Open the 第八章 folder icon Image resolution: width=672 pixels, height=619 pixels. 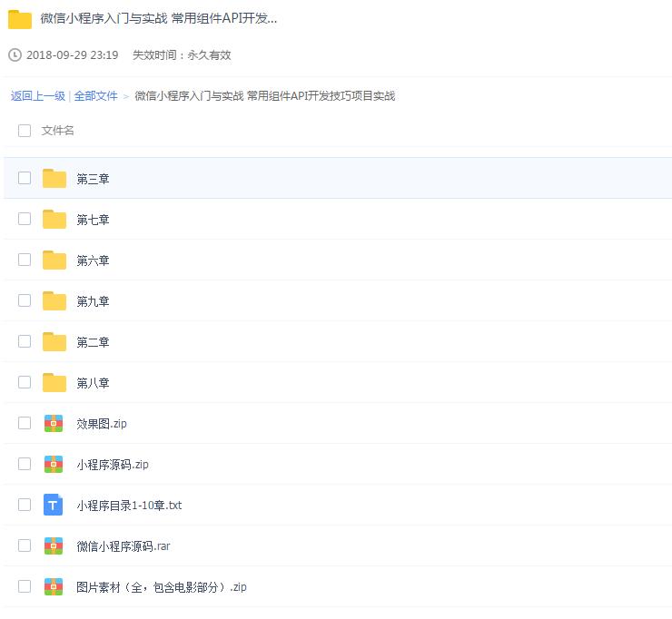click(54, 382)
